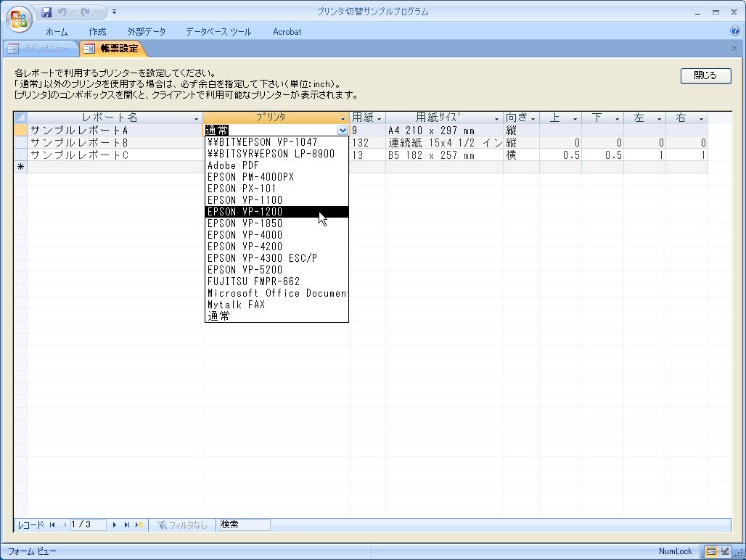Create a new blank record
The width and height of the screenshot is (746, 560).
[139, 524]
